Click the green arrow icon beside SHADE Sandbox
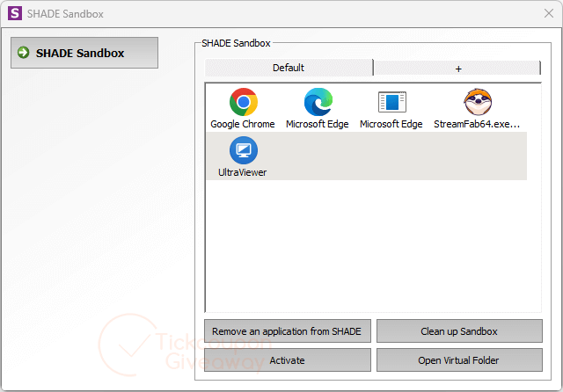Image resolution: width=563 pixels, height=392 pixels. pyautogui.click(x=24, y=53)
